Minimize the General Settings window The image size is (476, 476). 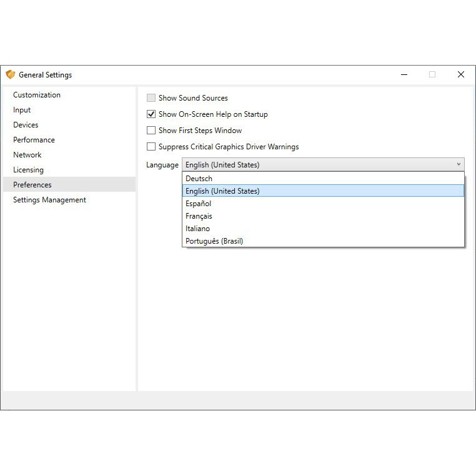(x=404, y=74)
